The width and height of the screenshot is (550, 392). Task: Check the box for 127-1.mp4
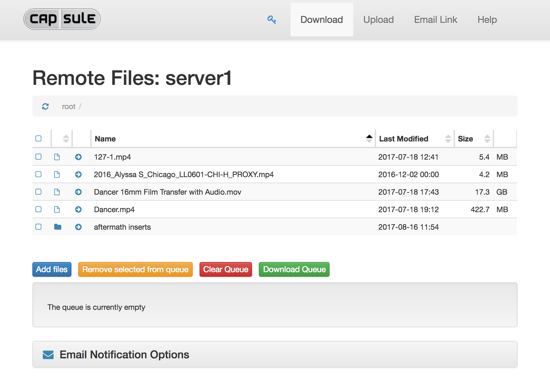point(38,157)
